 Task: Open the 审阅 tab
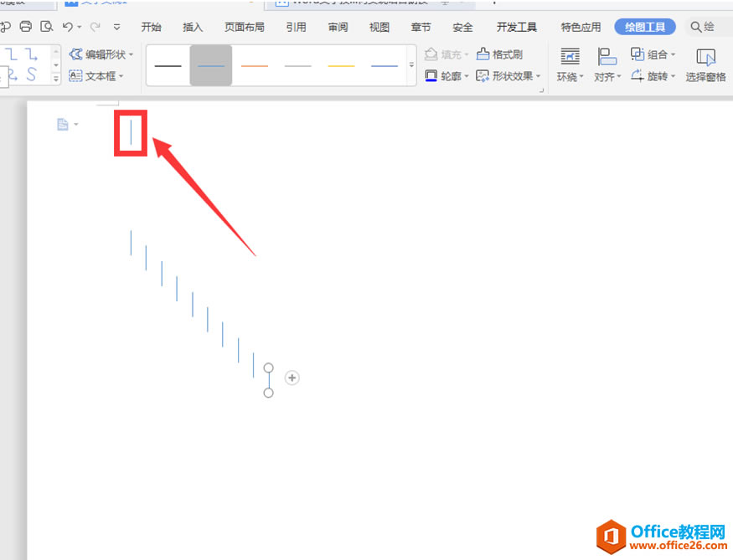click(x=338, y=27)
